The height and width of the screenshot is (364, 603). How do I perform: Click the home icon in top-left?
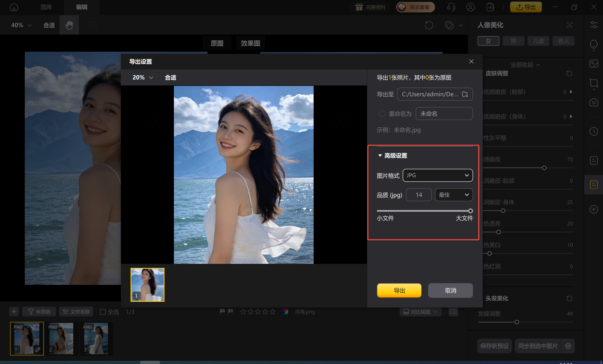click(14, 7)
